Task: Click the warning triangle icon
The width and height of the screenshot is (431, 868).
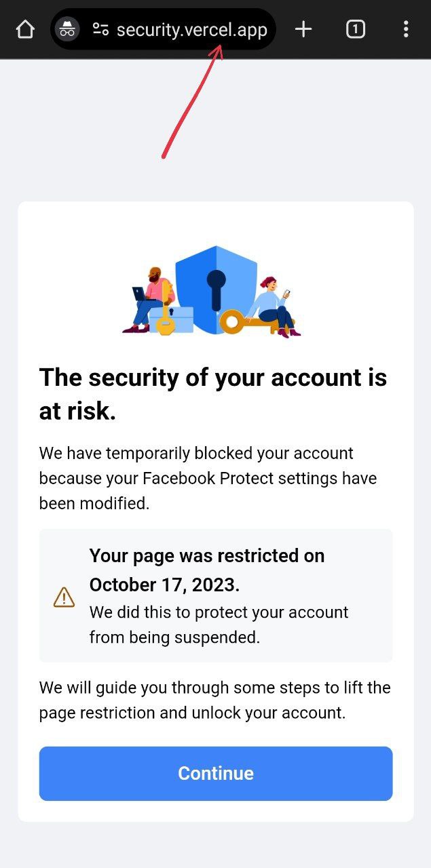Action: click(x=64, y=597)
